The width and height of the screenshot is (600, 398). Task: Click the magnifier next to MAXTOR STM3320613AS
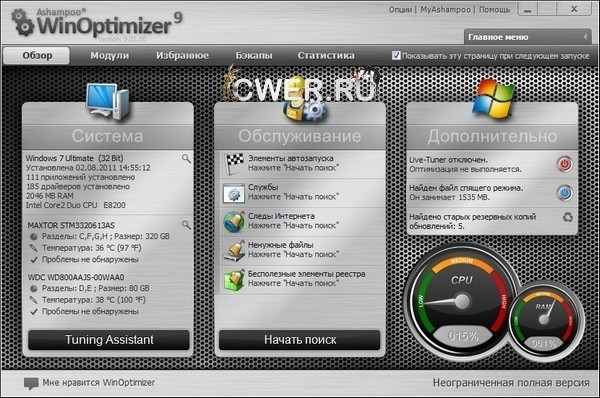tap(186, 225)
